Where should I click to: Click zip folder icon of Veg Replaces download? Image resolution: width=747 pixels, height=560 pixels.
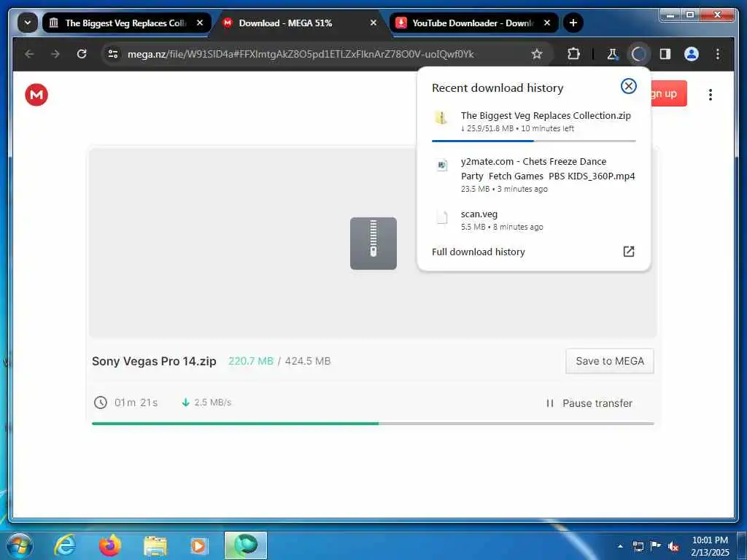tap(441, 117)
